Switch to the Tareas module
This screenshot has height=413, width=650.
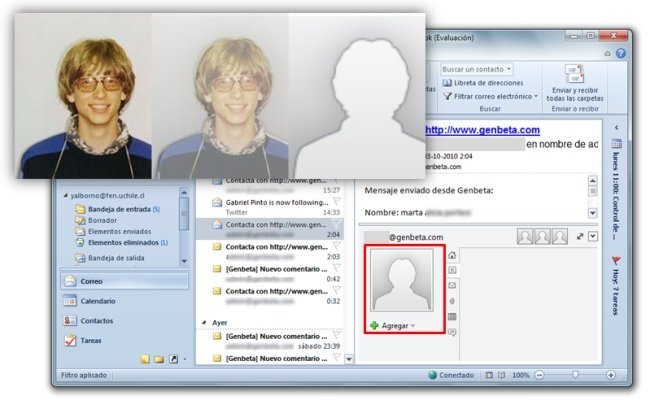(125, 340)
